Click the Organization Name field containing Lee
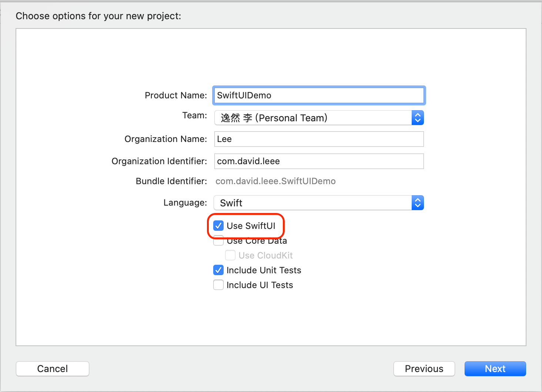The image size is (542, 392). (x=319, y=139)
